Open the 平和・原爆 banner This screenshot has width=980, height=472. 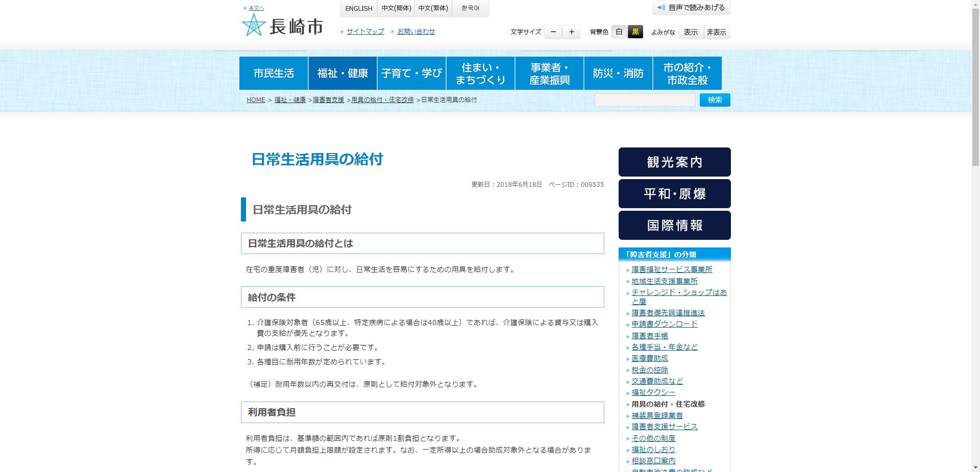point(674,194)
